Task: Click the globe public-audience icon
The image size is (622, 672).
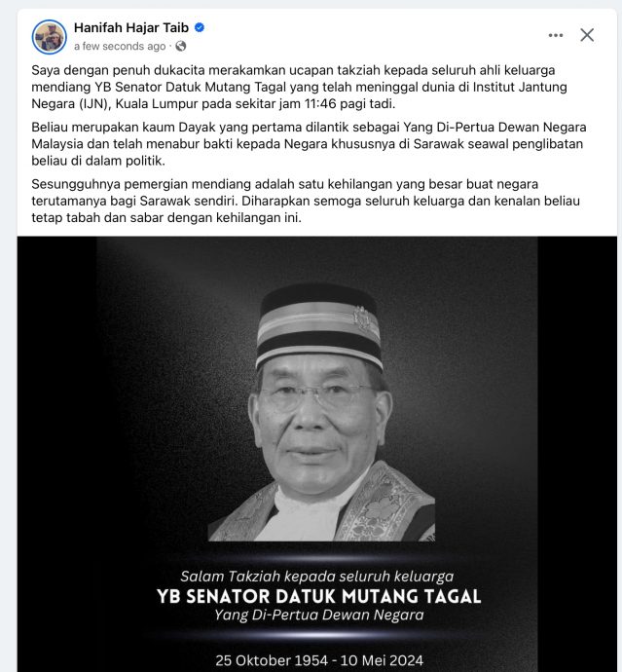Action: click(x=181, y=46)
